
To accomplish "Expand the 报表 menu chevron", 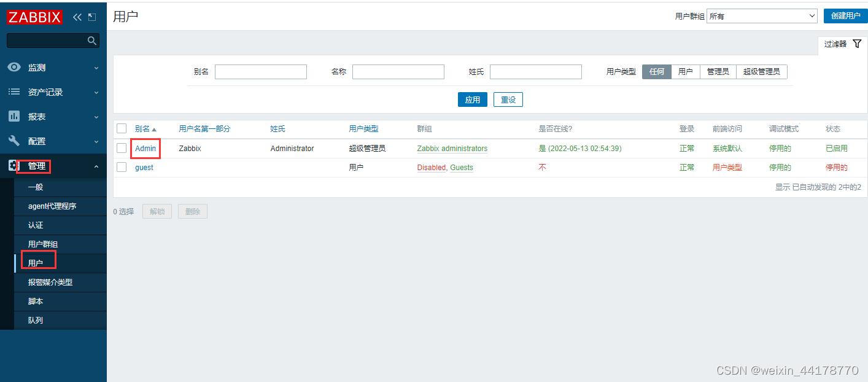I will [96, 117].
